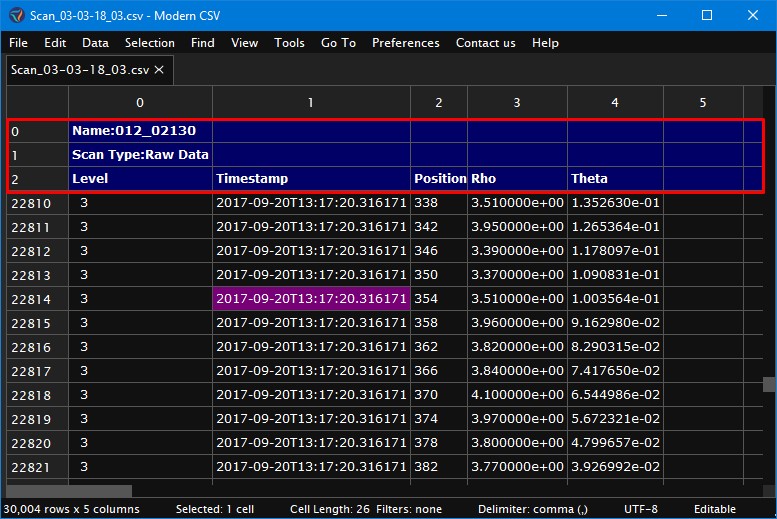The width and height of the screenshot is (777, 519).
Task: Open the Edit menu
Action: coord(55,43)
